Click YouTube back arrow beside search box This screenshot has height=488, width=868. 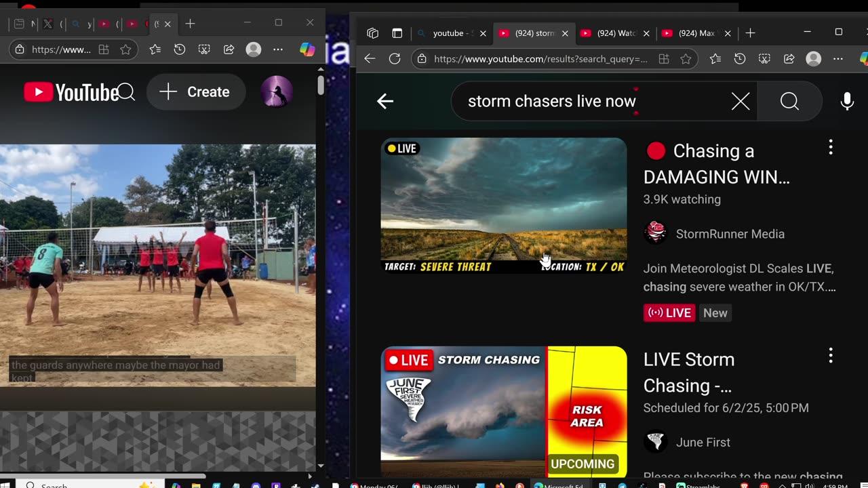pyautogui.click(x=385, y=102)
